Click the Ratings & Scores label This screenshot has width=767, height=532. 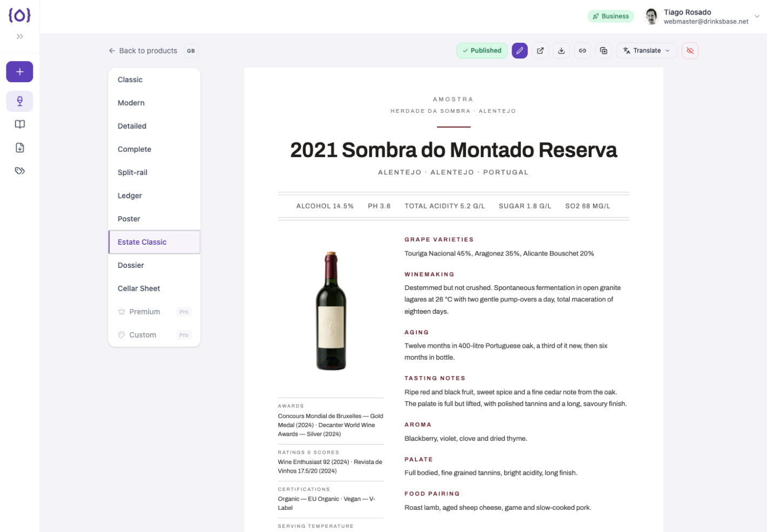tap(308, 453)
